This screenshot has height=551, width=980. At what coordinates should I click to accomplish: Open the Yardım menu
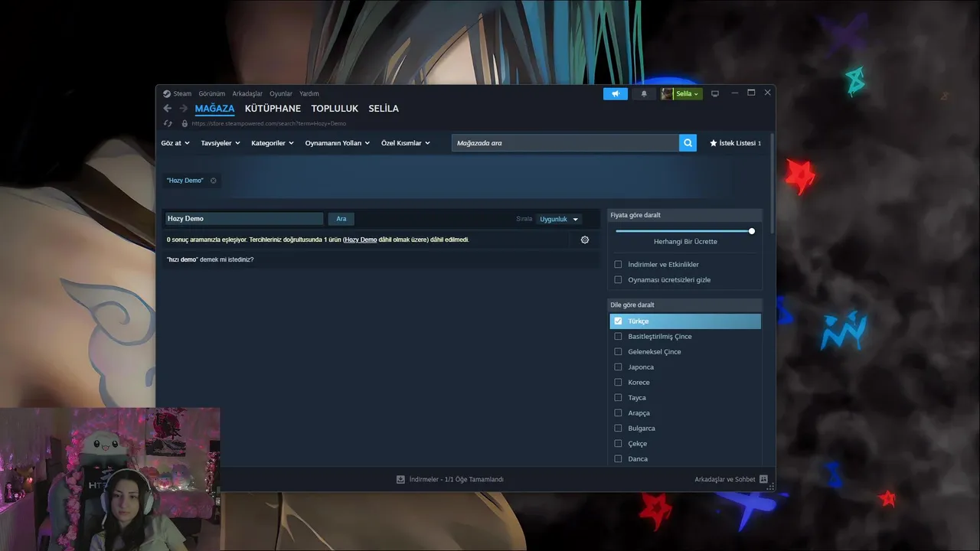click(309, 93)
